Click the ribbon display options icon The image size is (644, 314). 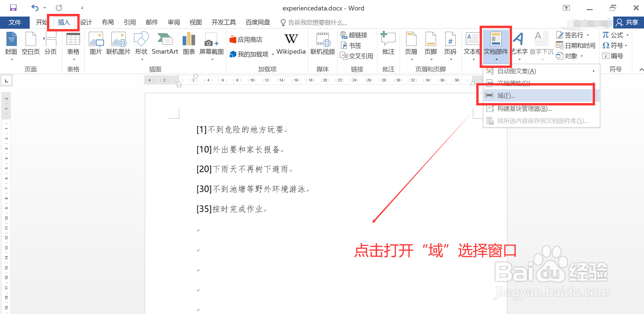[x=566, y=8]
